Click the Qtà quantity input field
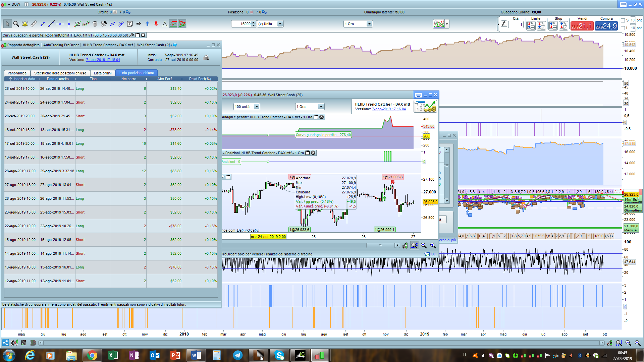Screen dimensions: 644x362 pos(516,24)
